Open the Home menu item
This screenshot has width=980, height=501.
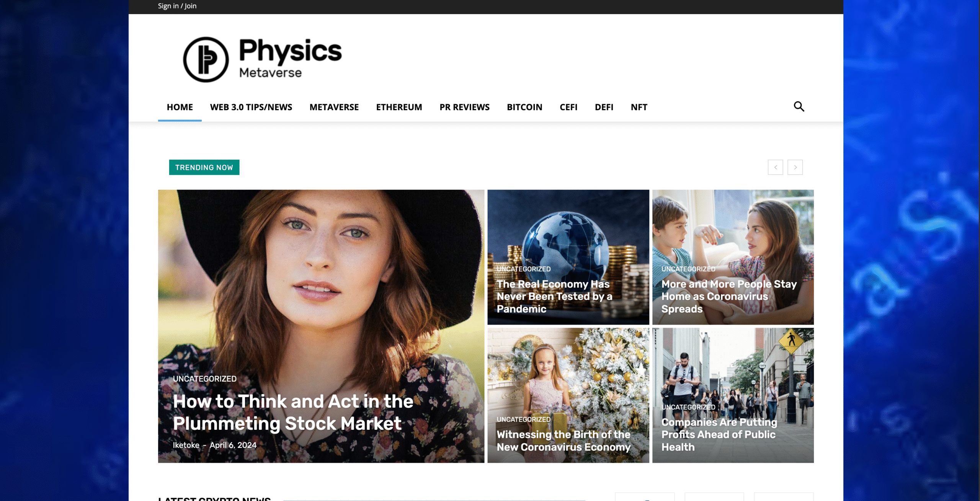click(x=180, y=107)
